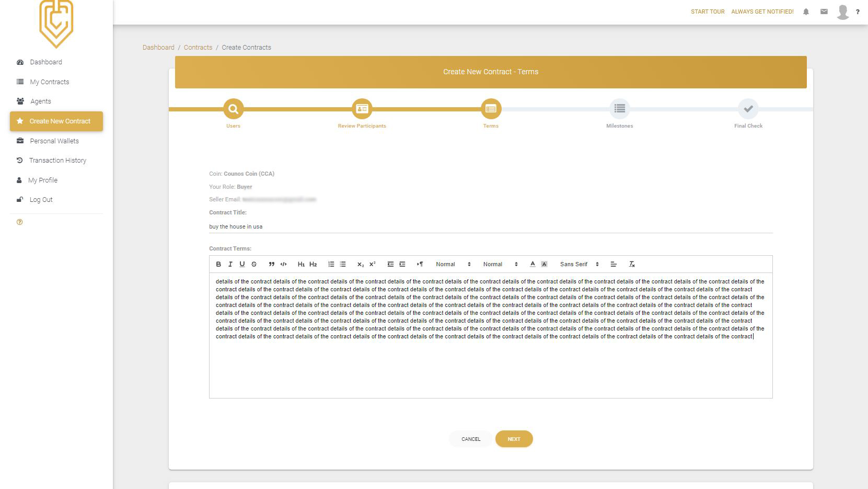Insert a code block

pos(283,264)
